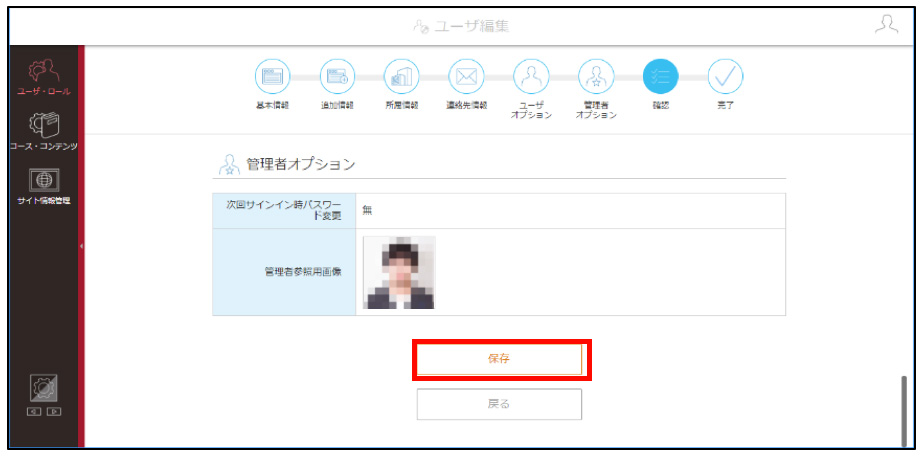The width and height of the screenshot is (924, 458).
Task: Click the 戻る button
Action: tap(499, 404)
